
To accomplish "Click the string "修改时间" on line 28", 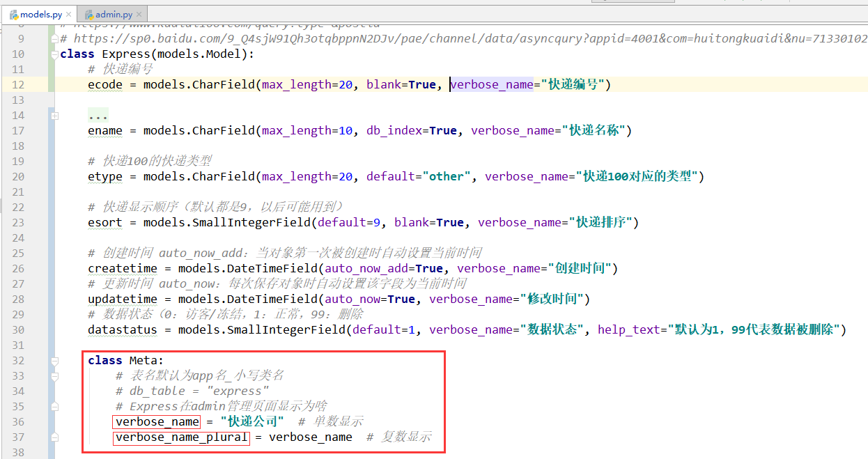I will 552,299.
